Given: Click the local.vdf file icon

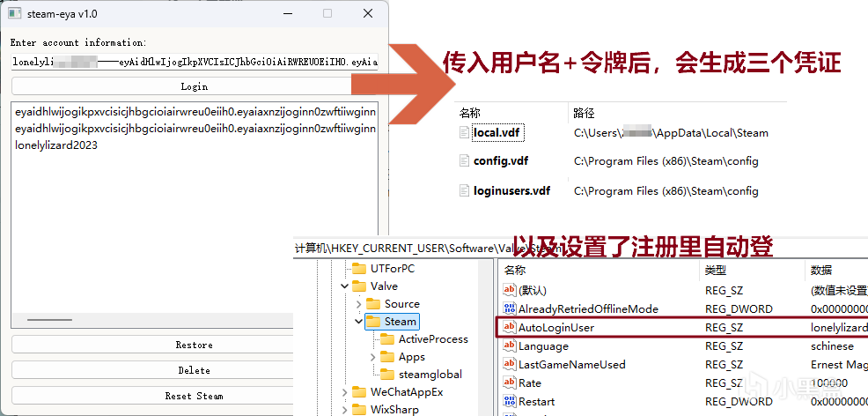Looking at the screenshot, I should tap(465, 133).
